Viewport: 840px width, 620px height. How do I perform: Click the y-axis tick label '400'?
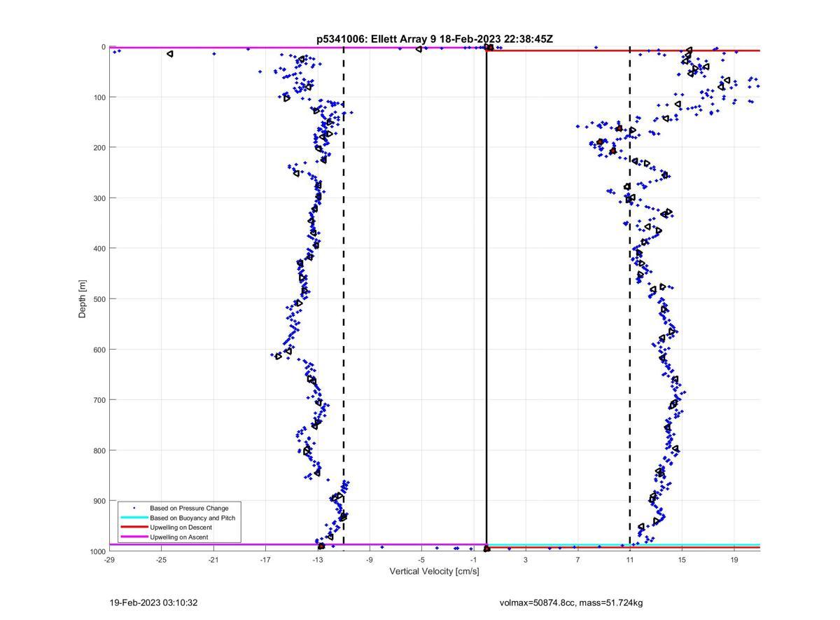tap(99, 249)
